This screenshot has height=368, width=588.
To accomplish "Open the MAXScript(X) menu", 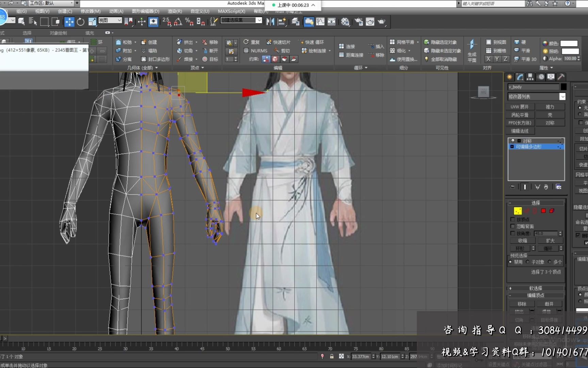I will pyautogui.click(x=231, y=11).
